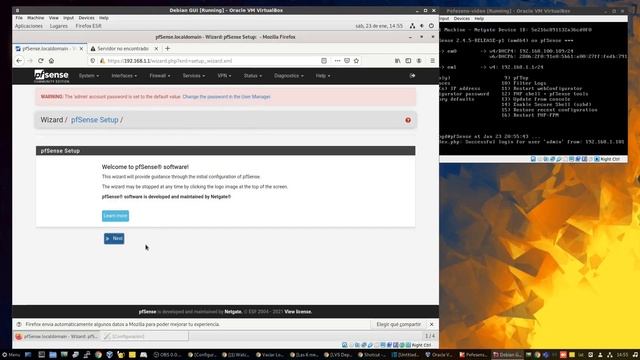This screenshot has height=360, width=640.
Task: Open Help menu in Pefesens VirtualBox window
Action: pyautogui.click(x=479, y=19)
